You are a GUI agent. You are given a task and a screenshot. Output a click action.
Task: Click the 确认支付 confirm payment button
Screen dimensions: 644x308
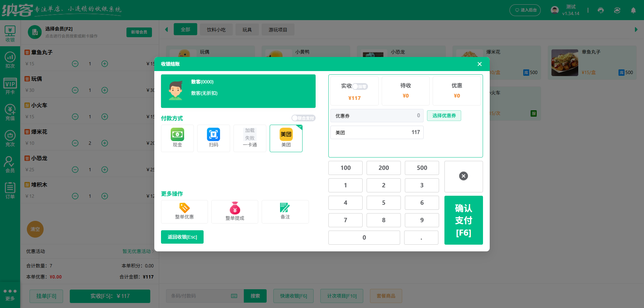(x=464, y=220)
